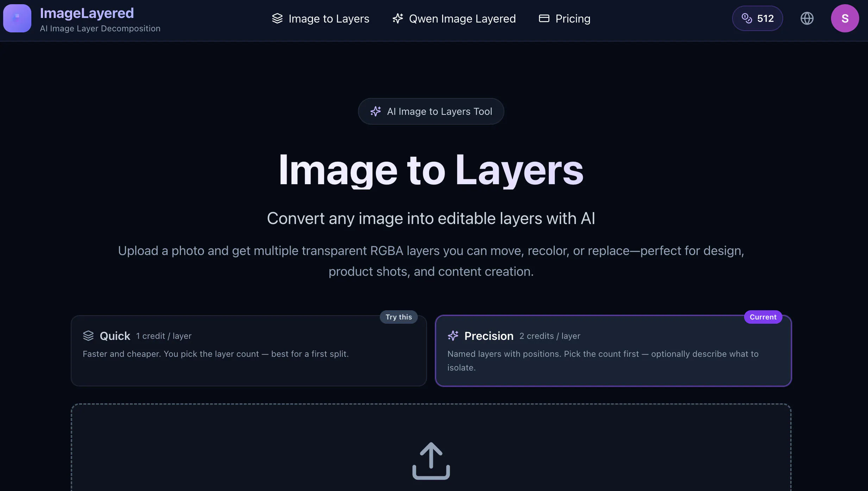868x491 pixels.
Task: Click the sparkle icon on Precision card
Action: [453, 336]
